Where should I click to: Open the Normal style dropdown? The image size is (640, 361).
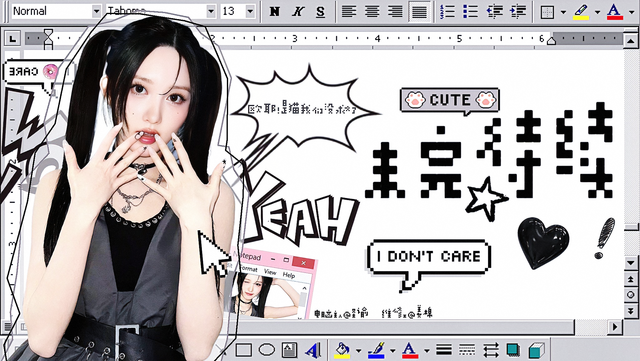96,11
